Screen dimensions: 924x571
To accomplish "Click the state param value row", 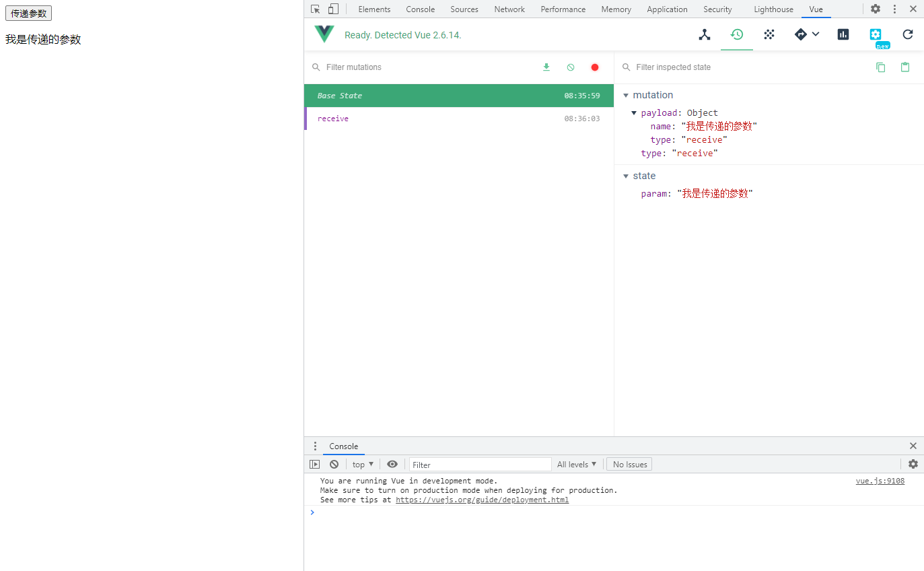I will pyautogui.click(x=697, y=194).
